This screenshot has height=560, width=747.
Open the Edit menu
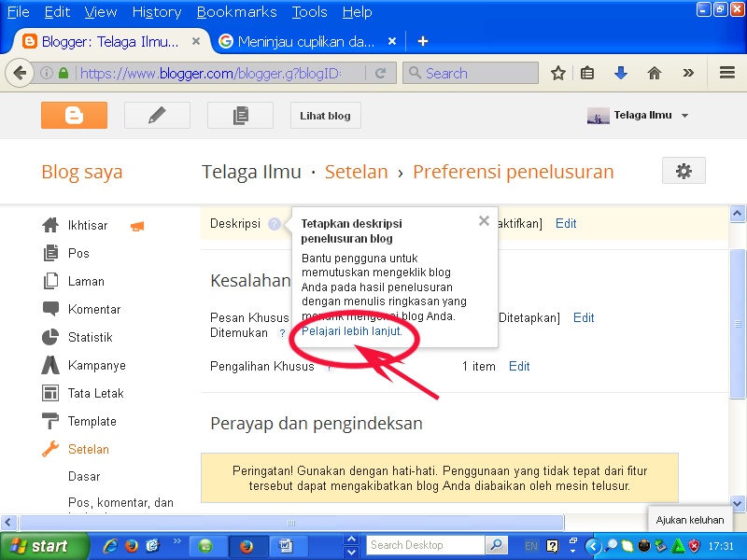[57, 12]
